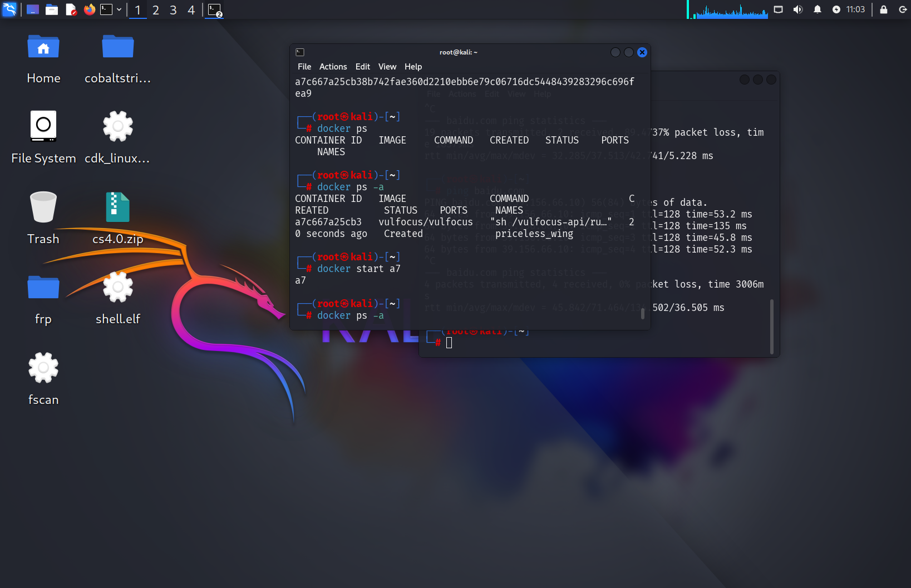Launch Firefox from the top panel
The image size is (911, 588).
(89, 9)
